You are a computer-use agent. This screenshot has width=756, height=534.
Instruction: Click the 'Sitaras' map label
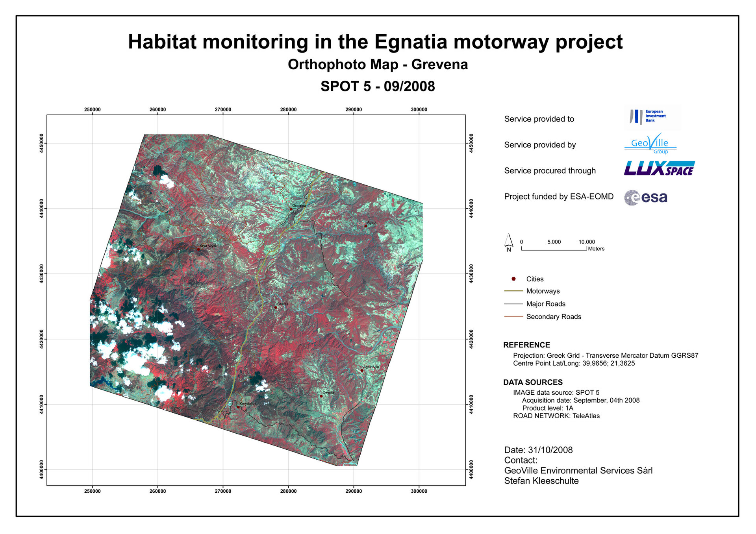click(283, 304)
